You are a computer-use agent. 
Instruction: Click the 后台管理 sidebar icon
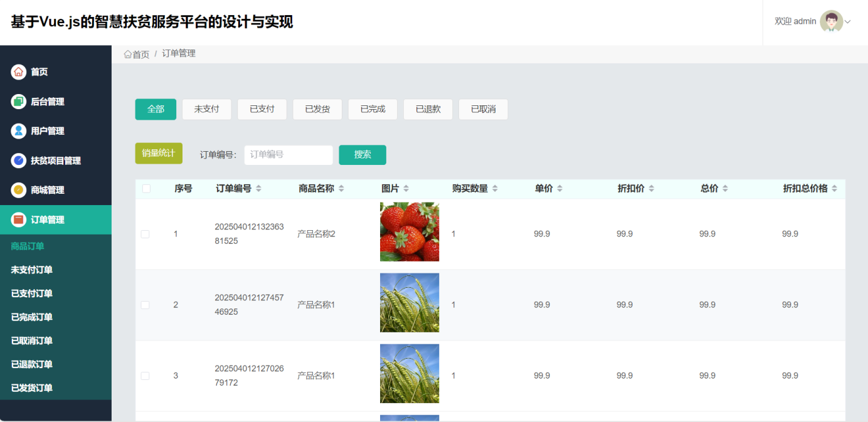(x=19, y=101)
